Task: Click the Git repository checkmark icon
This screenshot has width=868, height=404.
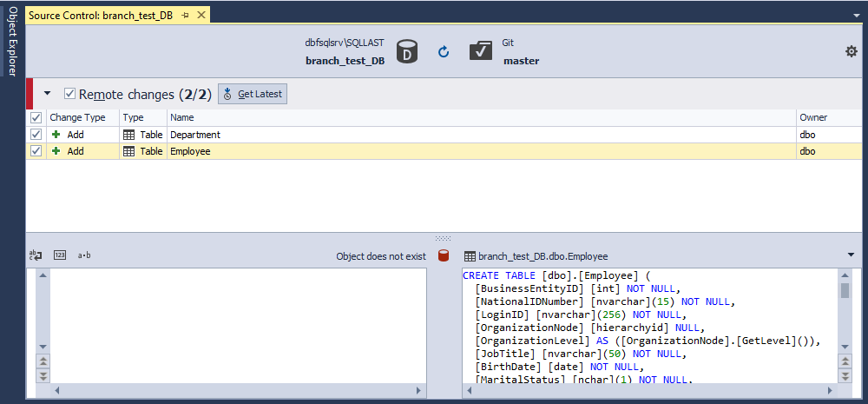Action: click(x=481, y=50)
